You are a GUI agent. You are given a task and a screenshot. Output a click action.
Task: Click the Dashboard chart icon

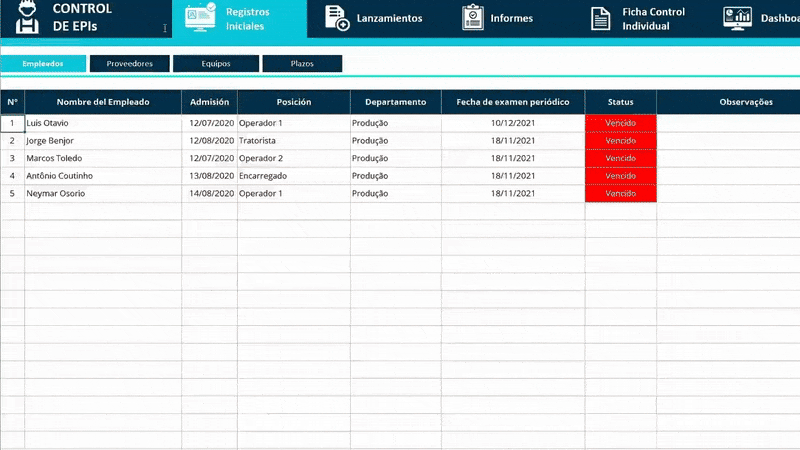[738, 18]
